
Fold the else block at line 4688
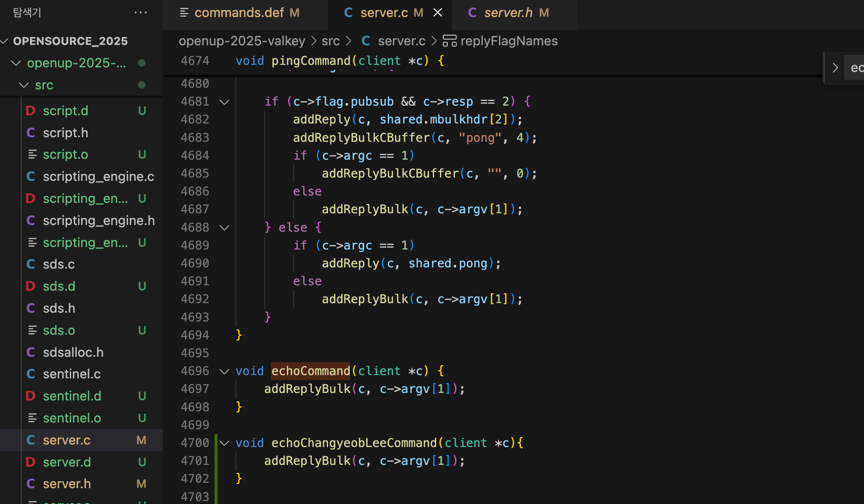pyautogui.click(x=225, y=227)
